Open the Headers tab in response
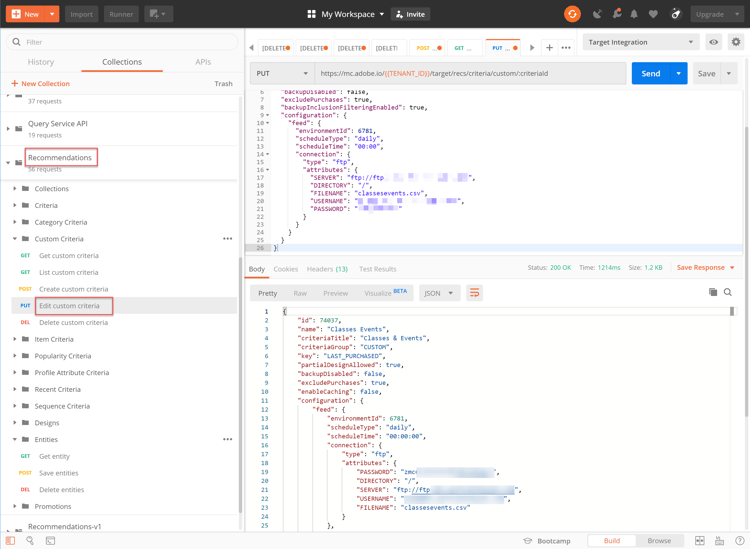Screen dimensions: 750x549 coord(327,269)
